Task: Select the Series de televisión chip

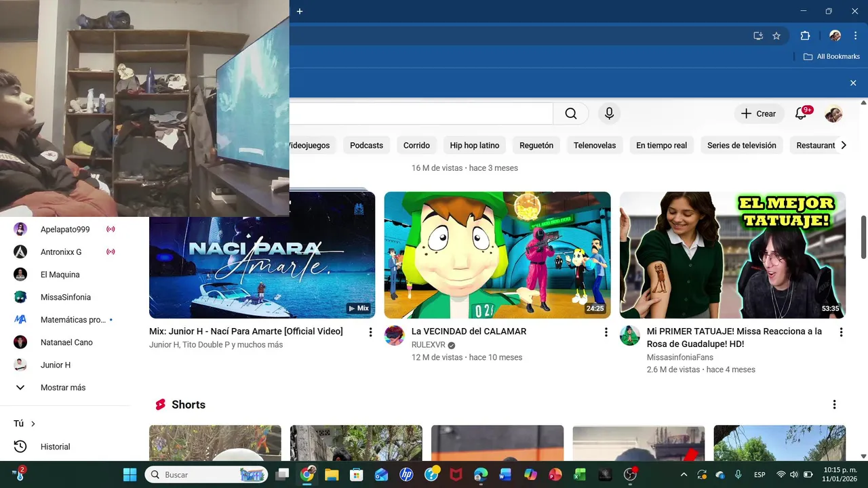Action: point(741,145)
